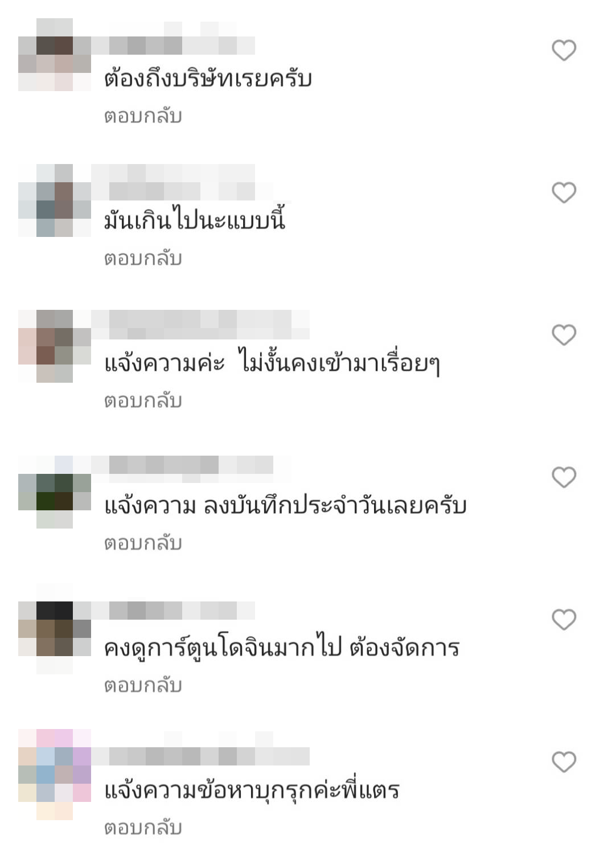Open avatar beside "แจ้งความค่ะ" comment

point(55,346)
